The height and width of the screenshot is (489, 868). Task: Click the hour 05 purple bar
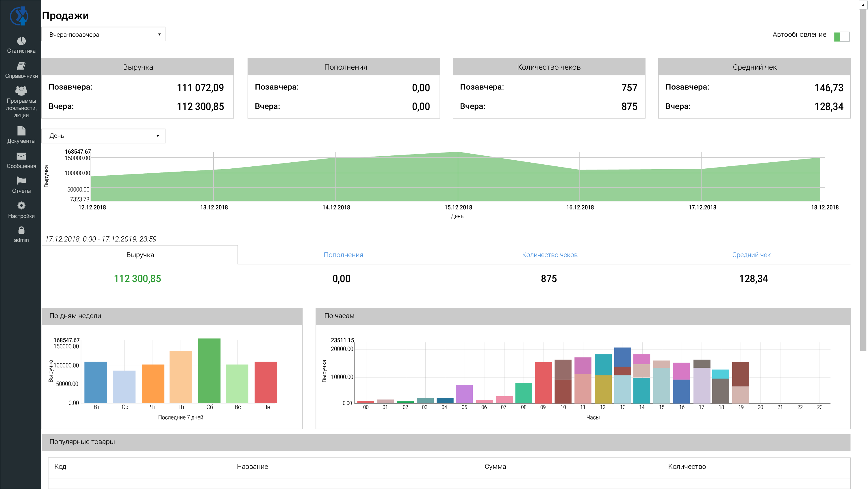click(x=464, y=394)
